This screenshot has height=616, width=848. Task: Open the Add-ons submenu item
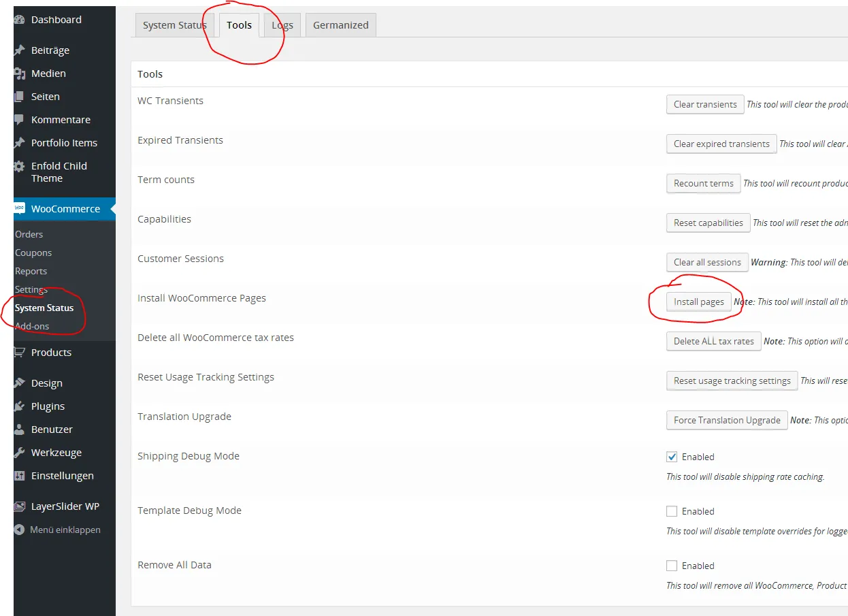point(32,326)
